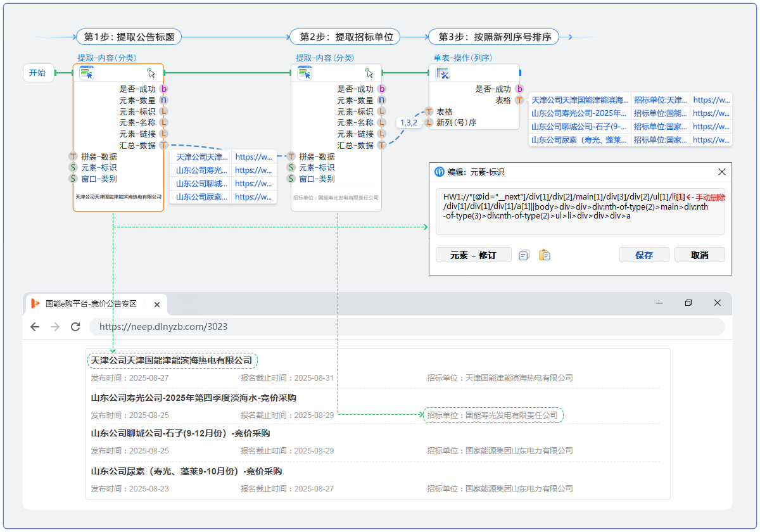Click the app logo icon in the edit dialog title
This screenshot has height=532, width=760.
440,172
